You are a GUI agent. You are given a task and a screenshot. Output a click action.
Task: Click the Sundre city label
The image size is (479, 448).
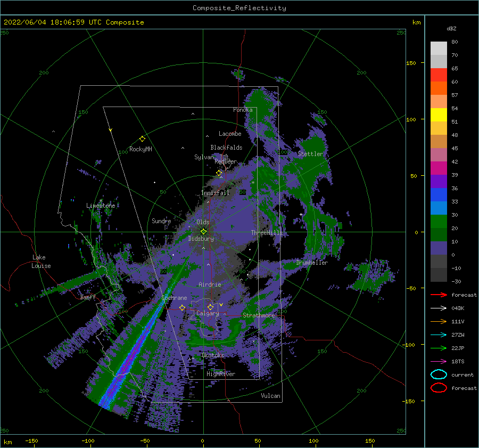161,221
